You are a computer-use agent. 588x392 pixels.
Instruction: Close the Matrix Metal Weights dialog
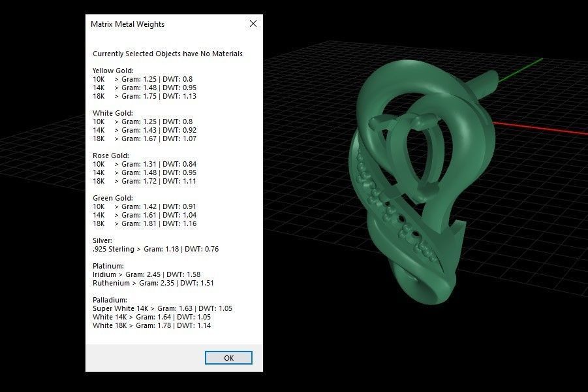point(253,24)
